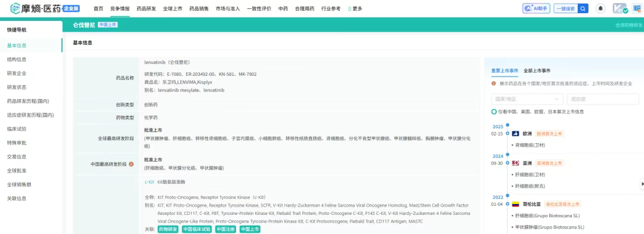The width and height of the screenshot is (644, 234).
Task: Open the 适应症 filter box
Action: click(602, 99)
